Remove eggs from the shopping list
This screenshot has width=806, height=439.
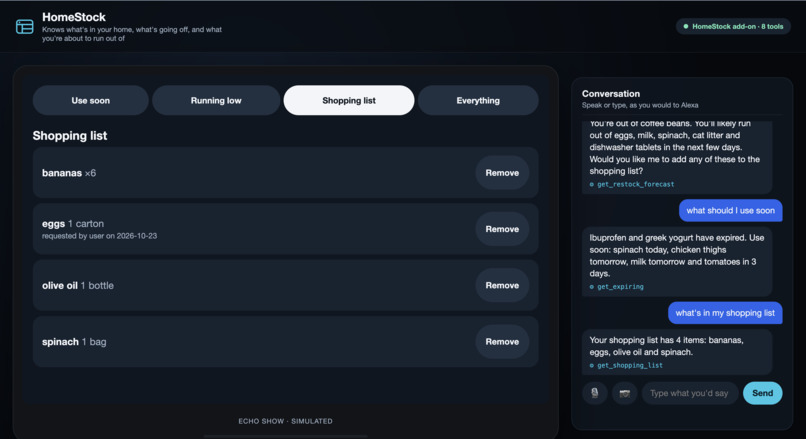502,229
